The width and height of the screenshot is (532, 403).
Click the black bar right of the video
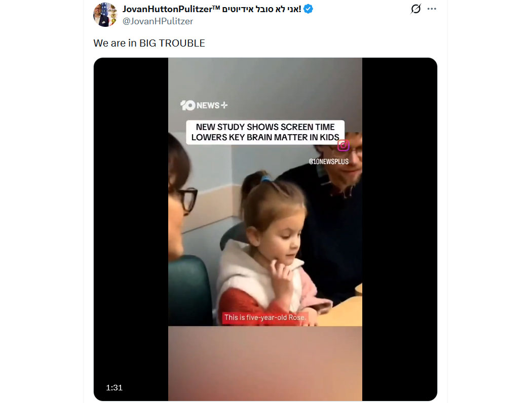399,228
